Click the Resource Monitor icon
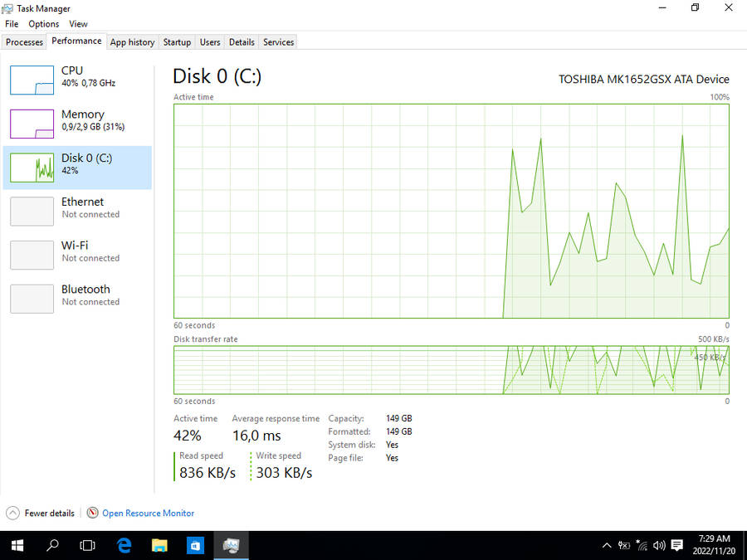Image resolution: width=747 pixels, height=560 pixels. point(93,514)
